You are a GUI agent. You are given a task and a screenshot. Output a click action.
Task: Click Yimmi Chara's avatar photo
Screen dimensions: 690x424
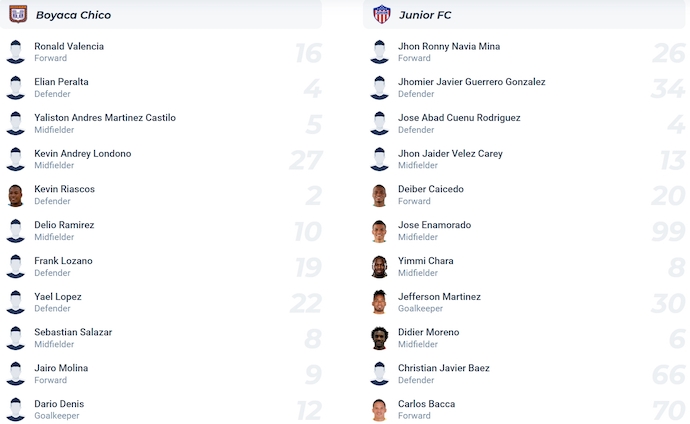[379, 267]
